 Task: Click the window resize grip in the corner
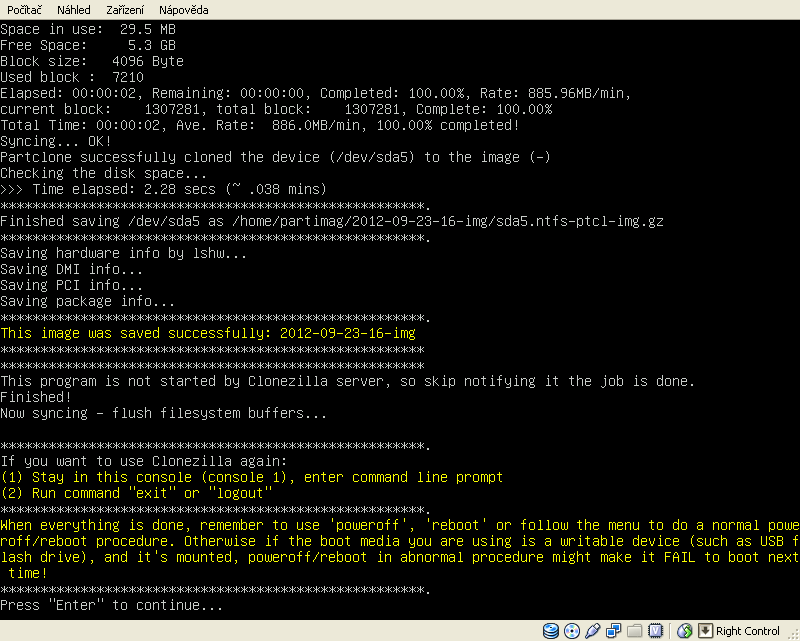pyautogui.click(x=792, y=633)
